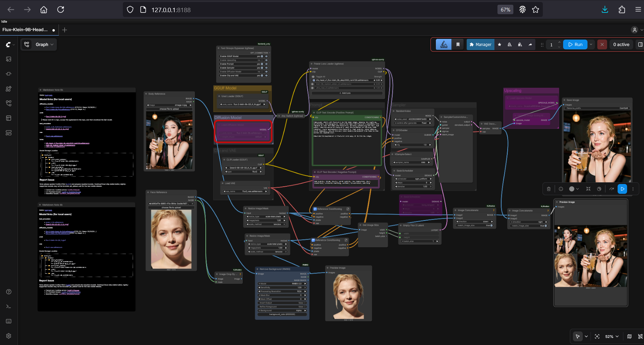
Task: Toggle minimap icon in bottom toolbar
Action: pos(629,336)
